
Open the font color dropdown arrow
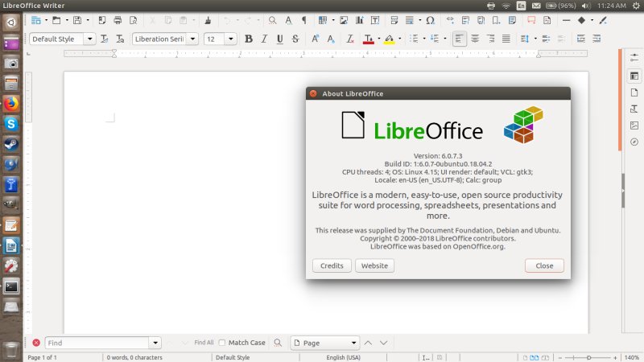tap(378, 39)
